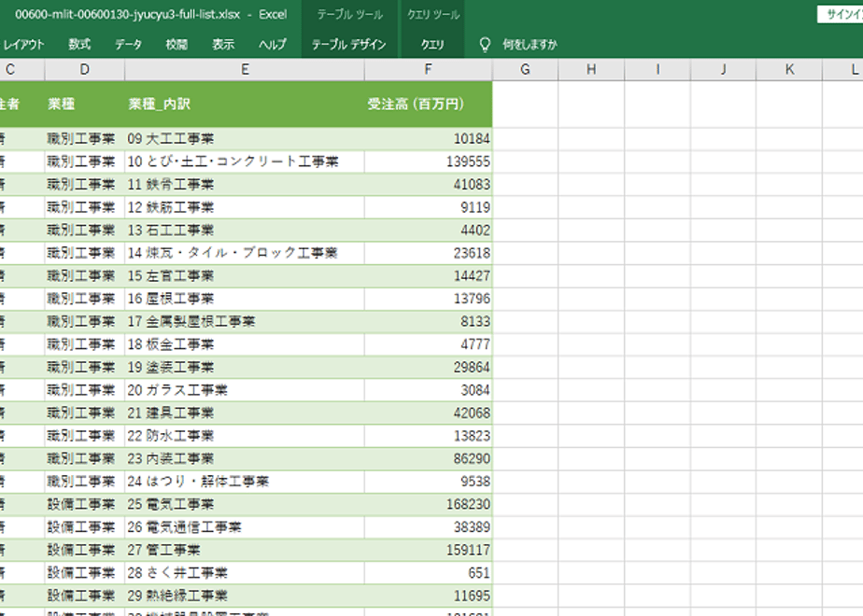Select column I header

pyautogui.click(x=658, y=69)
